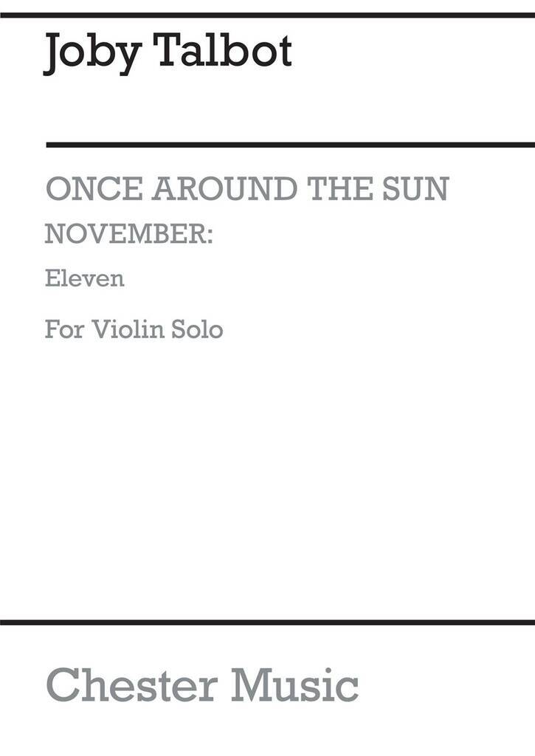The image size is (535, 756).
Task: Click the "Eleven" movement name
Action: (84, 278)
